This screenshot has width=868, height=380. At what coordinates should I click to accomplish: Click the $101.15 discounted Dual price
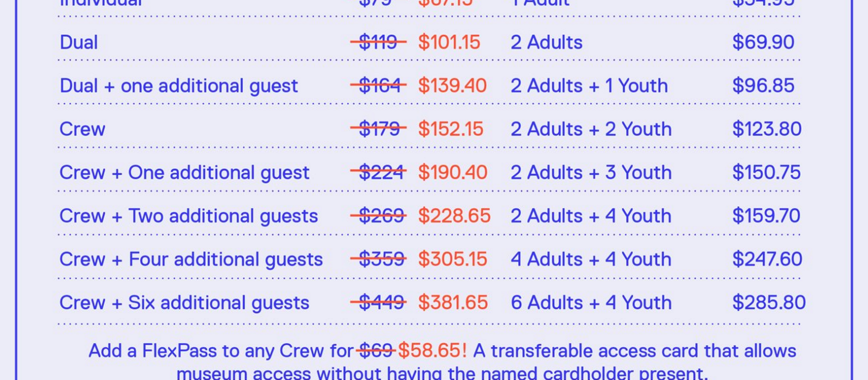pos(449,42)
